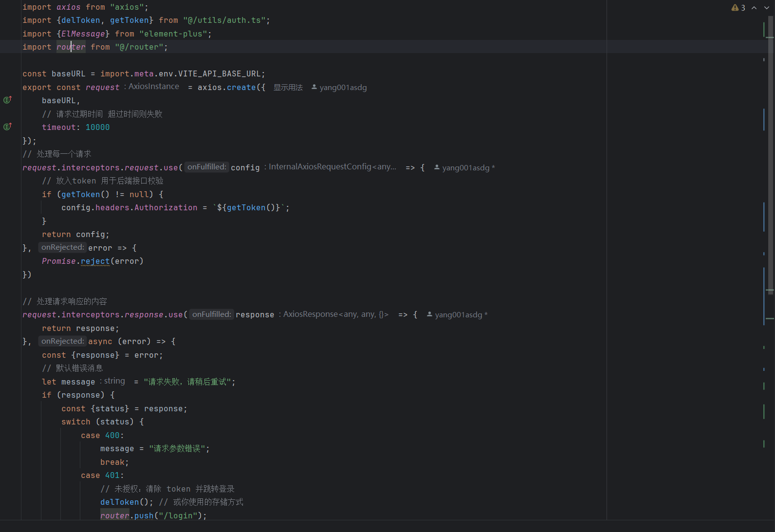The width and height of the screenshot is (775, 532).
Task: Click the underlined "reject" method
Action: pyautogui.click(x=95, y=261)
